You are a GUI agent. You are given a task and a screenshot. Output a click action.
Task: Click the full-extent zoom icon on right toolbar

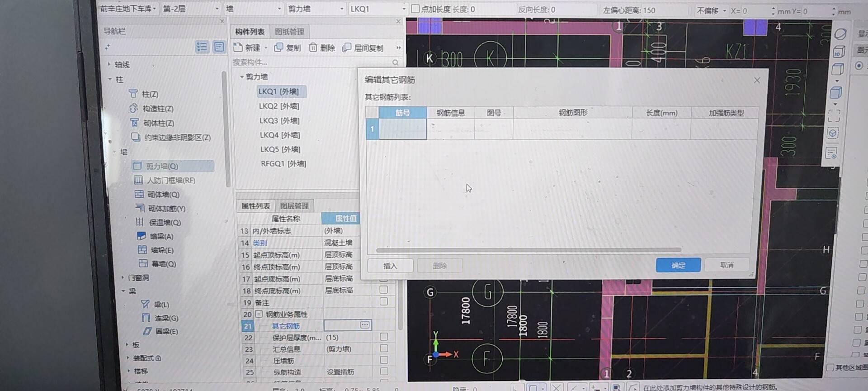click(834, 116)
